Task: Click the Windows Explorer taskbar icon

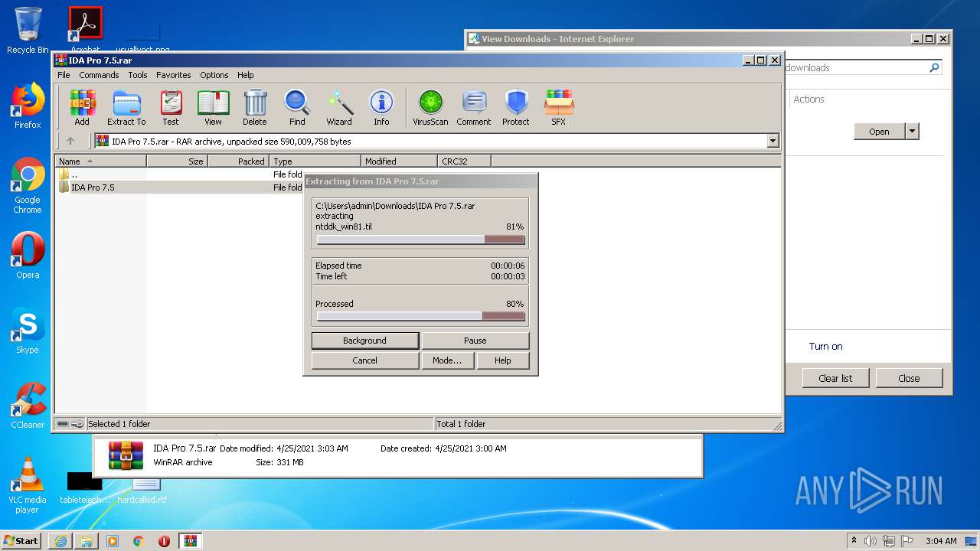Action: (87, 540)
